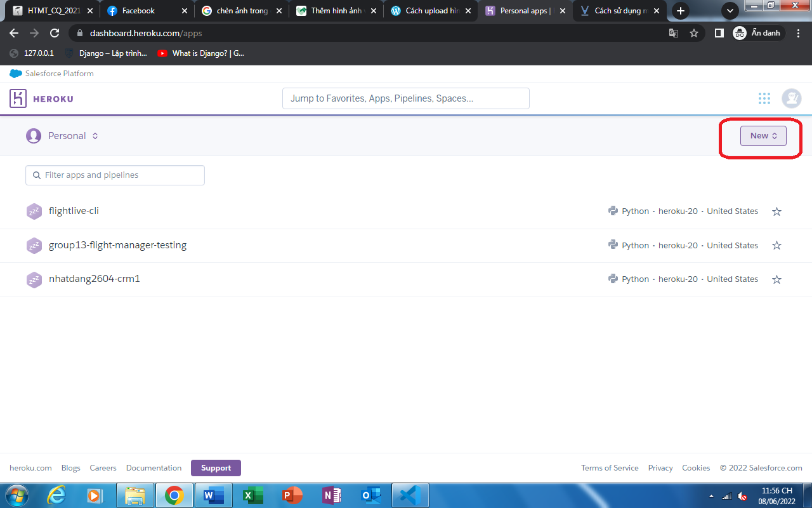812x508 pixels.
Task: Open a new browser tab
Action: pyautogui.click(x=681, y=11)
